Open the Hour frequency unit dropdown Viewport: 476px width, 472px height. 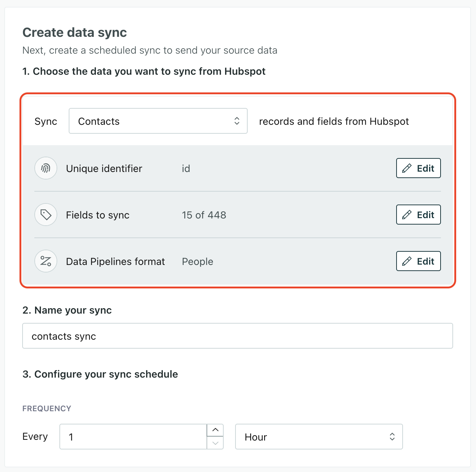click(319, 437)
